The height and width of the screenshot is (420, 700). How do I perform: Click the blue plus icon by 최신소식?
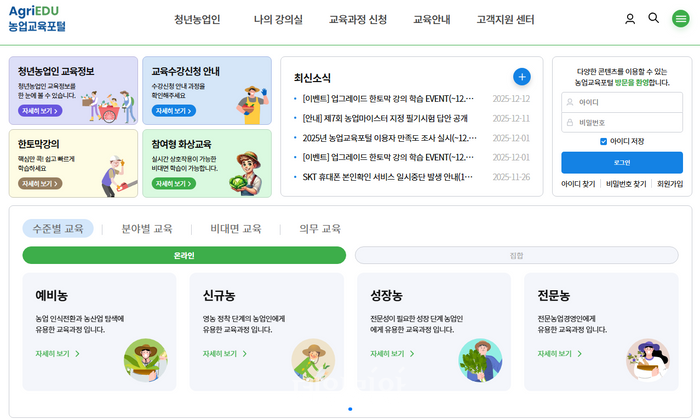click(521, 77)
